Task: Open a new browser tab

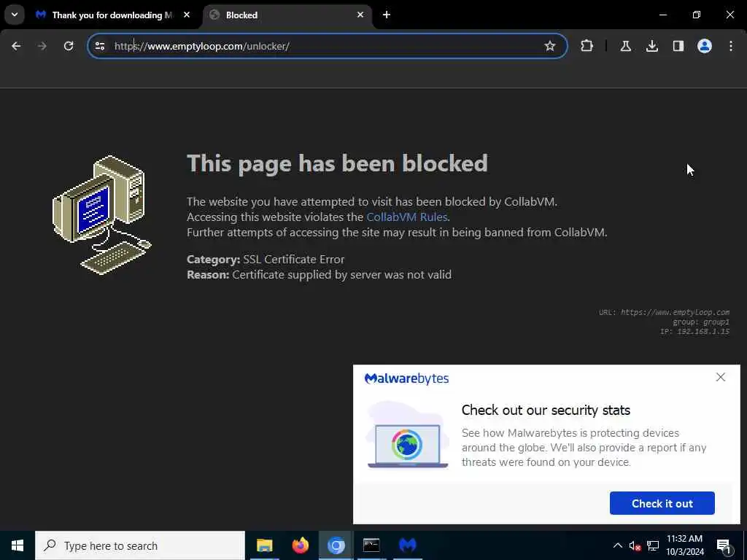Action: coord(387,15)
